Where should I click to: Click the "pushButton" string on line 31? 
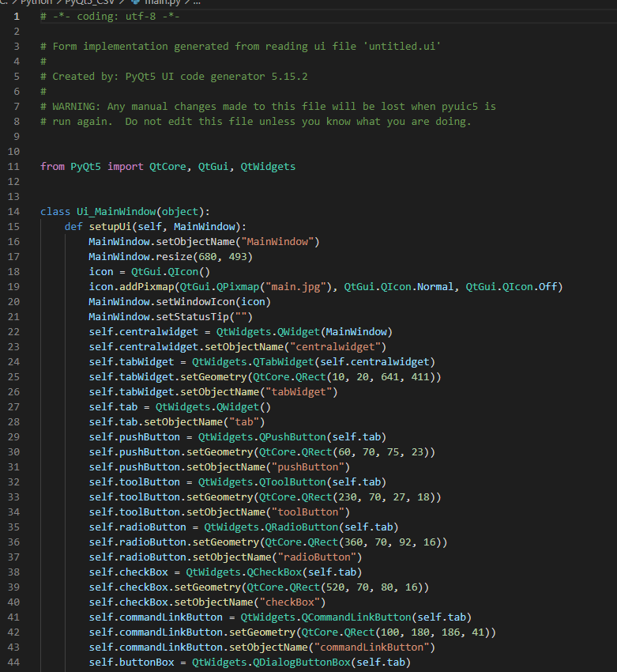point(308,467)
